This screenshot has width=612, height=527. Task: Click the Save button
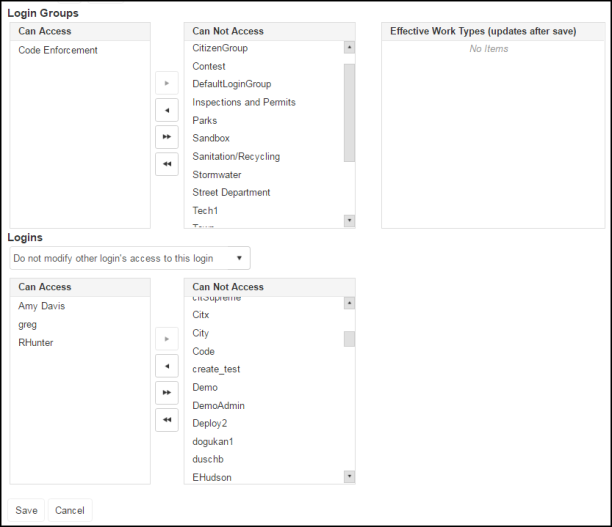[x=26, y=510]
